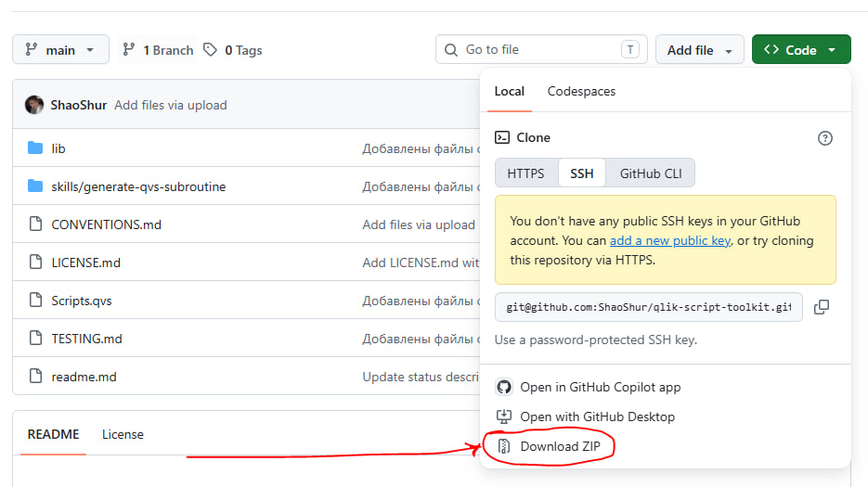Image resolution: width=868 pixels, height=487 pixels.
Task: Select the GitHub CLI clone option
Action: (x=651, y=173)
